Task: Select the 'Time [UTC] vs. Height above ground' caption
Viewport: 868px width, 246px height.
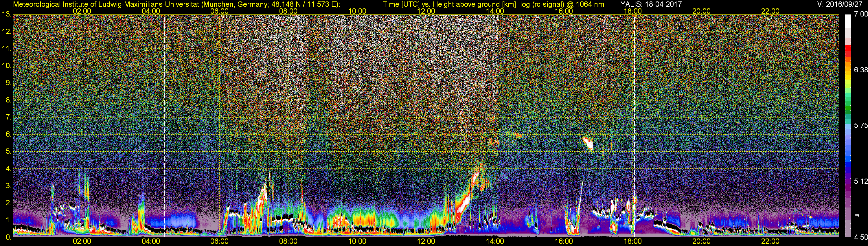Action: pos(493,4)
